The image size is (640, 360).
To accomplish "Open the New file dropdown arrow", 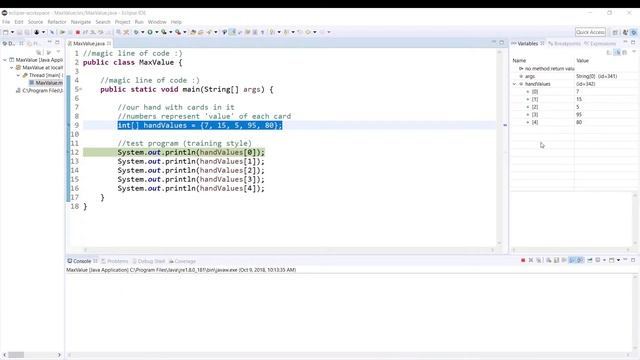I will click(x=12, y=32).
